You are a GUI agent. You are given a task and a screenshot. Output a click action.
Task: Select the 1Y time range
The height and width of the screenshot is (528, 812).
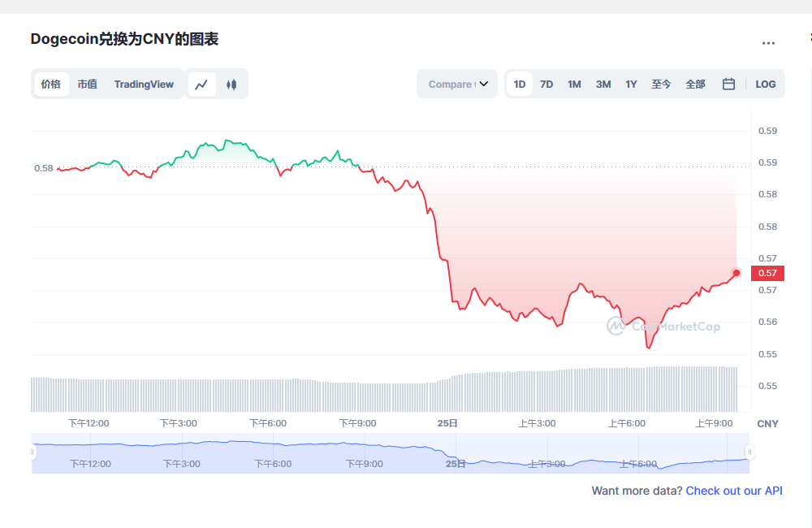tap(631, 84)
